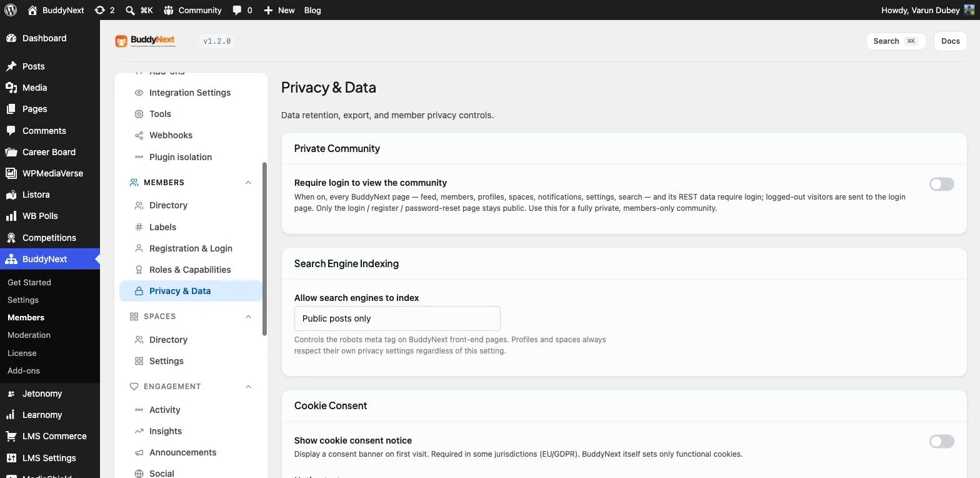The height and width of the screenshot is (478, 980).
Task: Open License submenu item
Action: coord(22,353)
